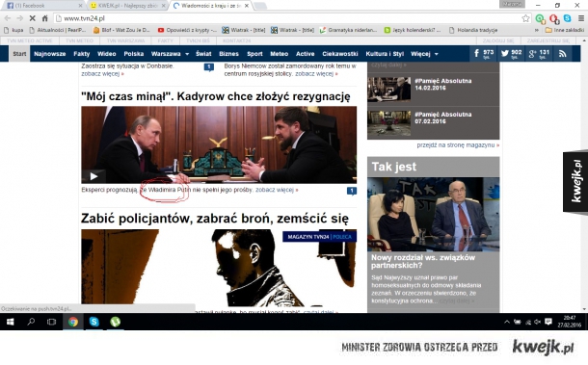Show hidden system tray icons
The image size is (588, 365).
pos(507,322)
